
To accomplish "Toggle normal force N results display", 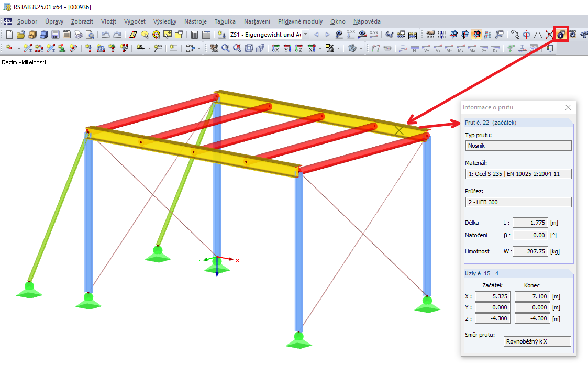I will point(414,48).
